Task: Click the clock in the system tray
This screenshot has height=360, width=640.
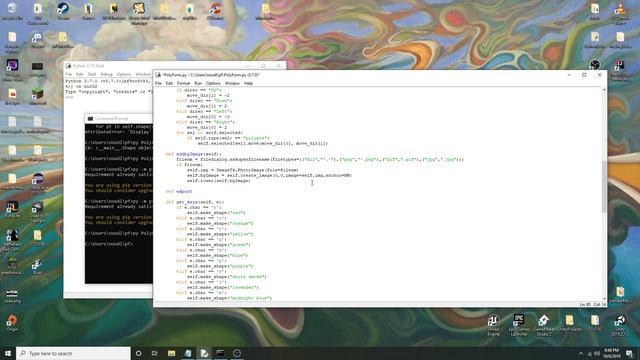Action: point(611,353)
